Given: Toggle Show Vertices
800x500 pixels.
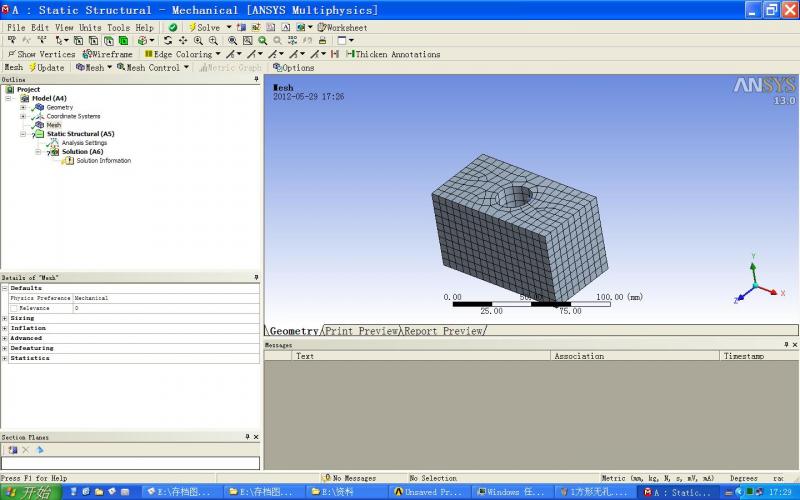Looking at the screenshot, I should pyautogui.click(x=41, y=54).
